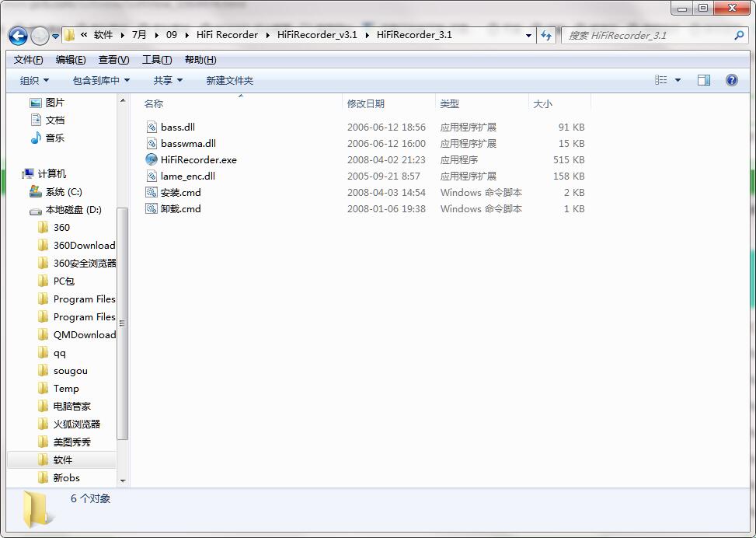Open 本地磁盘 (D:) in sidebar
This screenshot has height=538, width=756.
tap(65, 209)
